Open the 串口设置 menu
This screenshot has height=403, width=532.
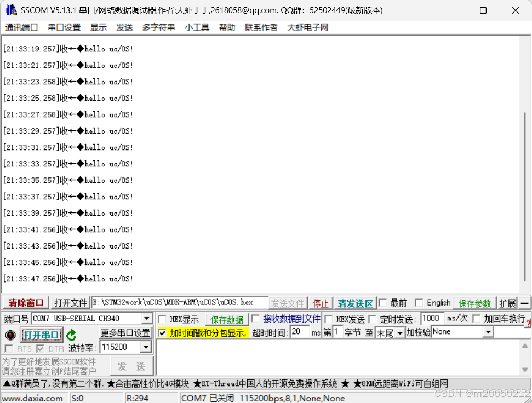(x=64, y=27)
